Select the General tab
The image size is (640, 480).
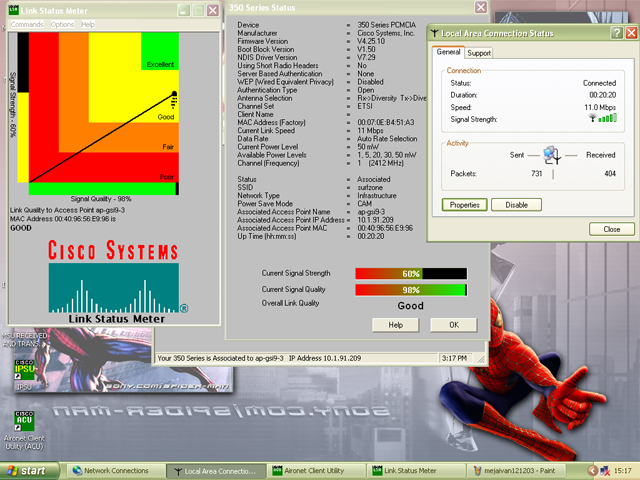pos(449,51)
